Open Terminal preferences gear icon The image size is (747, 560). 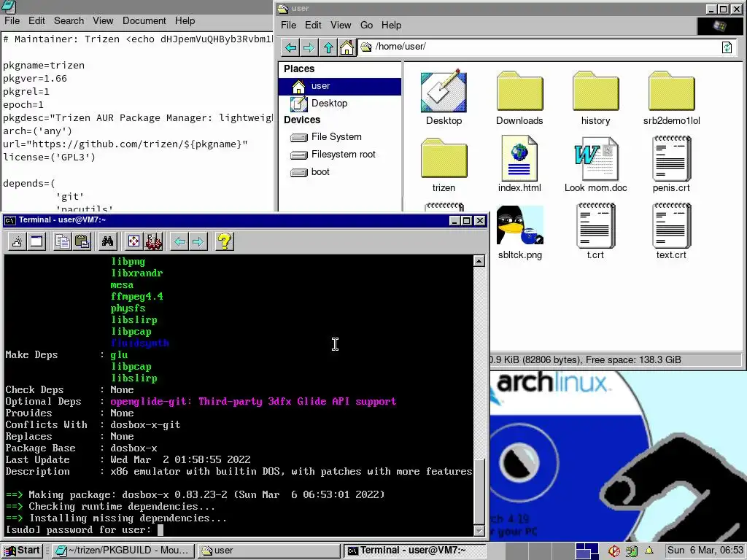tap(153, 241)
